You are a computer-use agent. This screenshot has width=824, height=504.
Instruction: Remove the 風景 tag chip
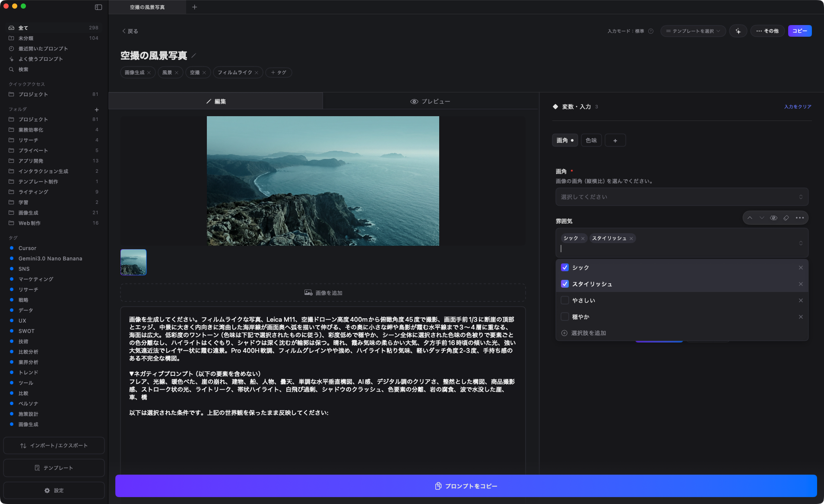(x=177, y=73)
